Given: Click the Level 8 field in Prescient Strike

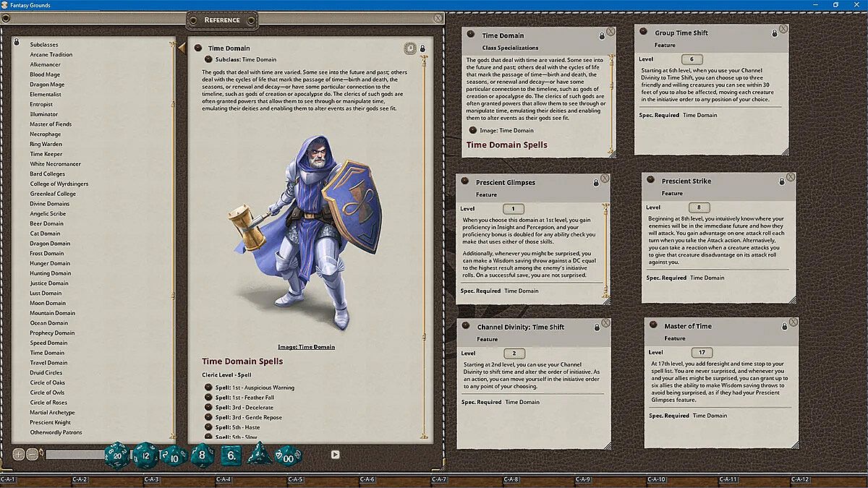Looking at the screenshot, I should pyautogui.click(x=699, y=207).
